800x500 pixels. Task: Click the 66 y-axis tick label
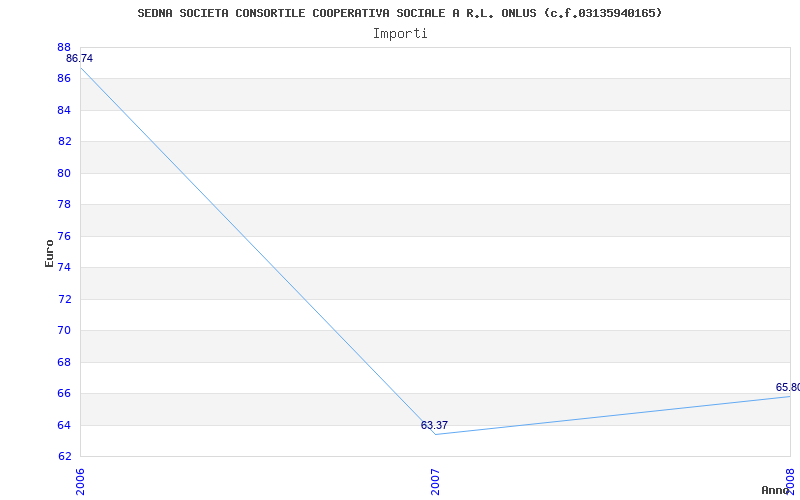pyautogui.click(x=64, y=393)
